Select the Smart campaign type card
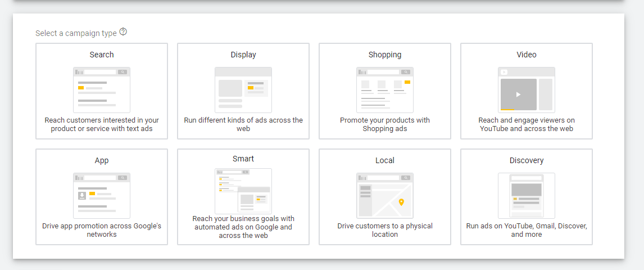 pos(243,197)
